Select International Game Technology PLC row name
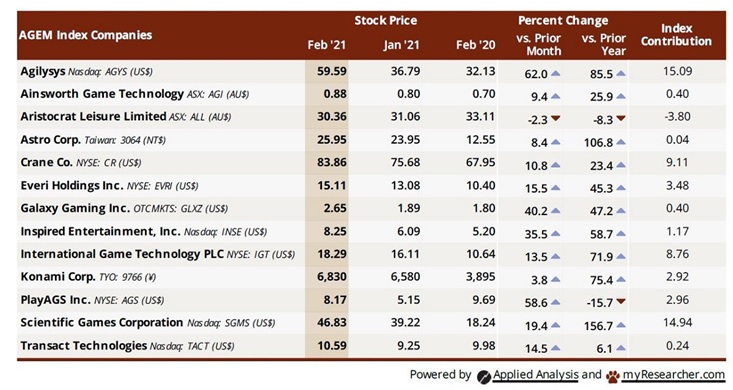This screenshot has width=733, height=390. point(122,254)
